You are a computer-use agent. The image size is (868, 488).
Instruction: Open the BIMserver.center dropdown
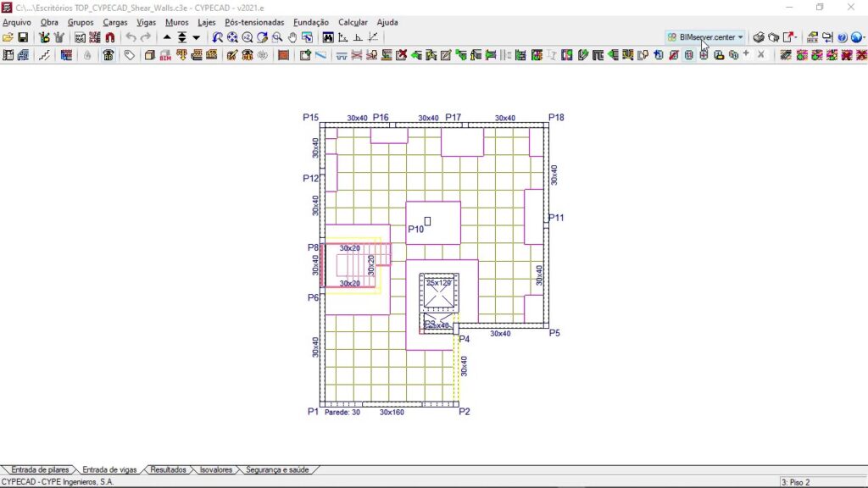point(704,37)
